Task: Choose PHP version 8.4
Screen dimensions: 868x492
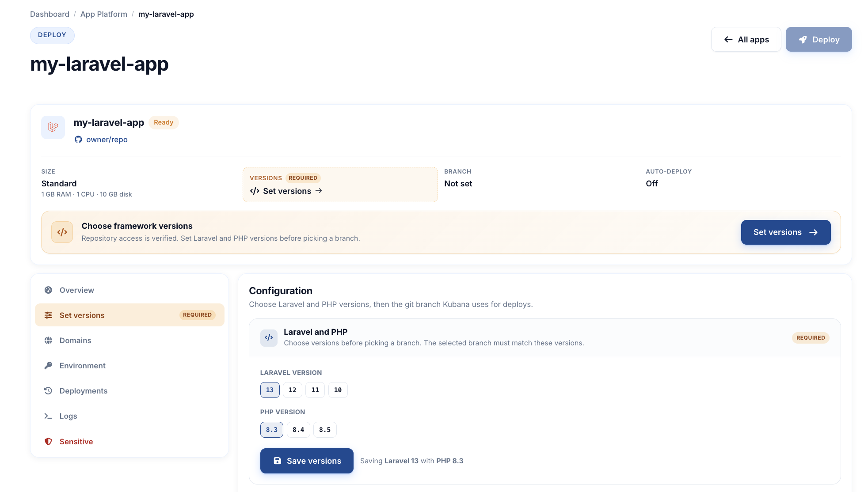Action: pos(298,430)
